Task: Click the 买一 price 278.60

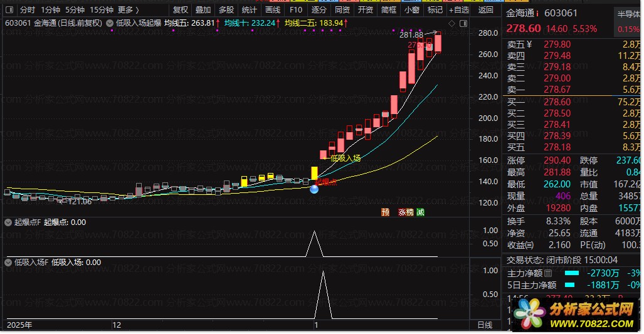Action: point(557,102)
